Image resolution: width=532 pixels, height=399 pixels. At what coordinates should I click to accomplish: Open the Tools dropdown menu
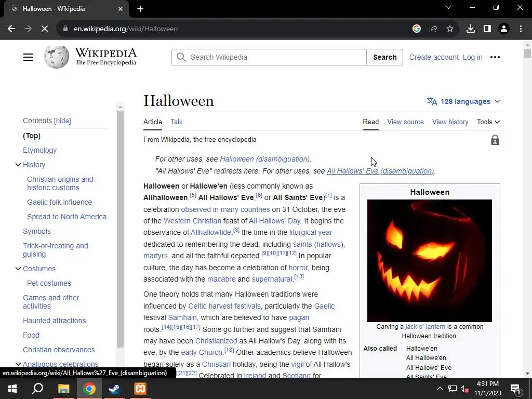click(x=488, y=122)
